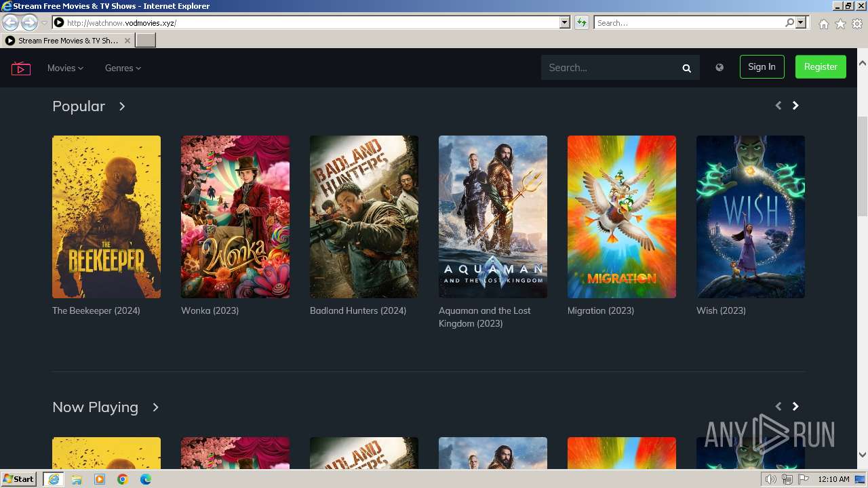Click the Refresh page icon

(582, 22)
